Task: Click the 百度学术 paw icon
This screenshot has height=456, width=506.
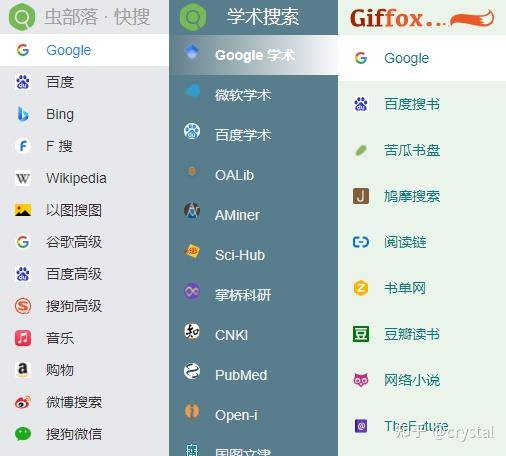Action: [x=192, y=131]
